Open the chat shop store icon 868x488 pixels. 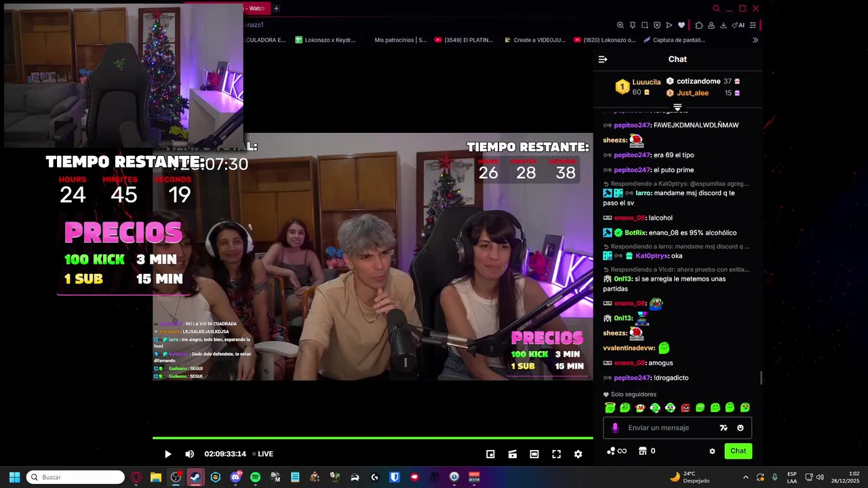[x=642, y=451]
